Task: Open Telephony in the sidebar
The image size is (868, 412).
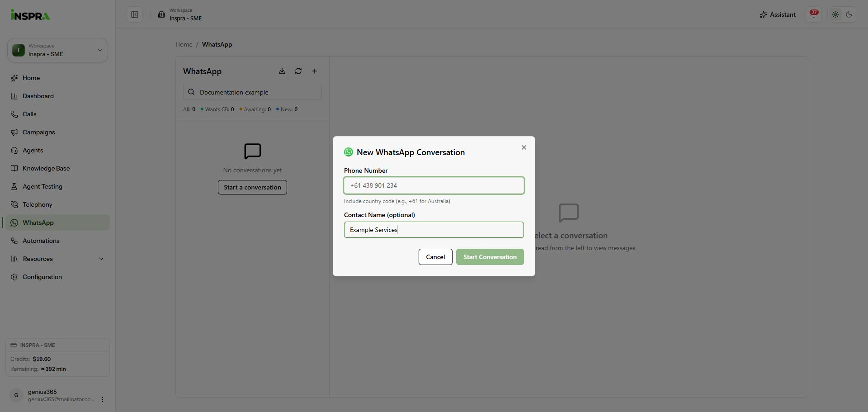Action: 57,204
